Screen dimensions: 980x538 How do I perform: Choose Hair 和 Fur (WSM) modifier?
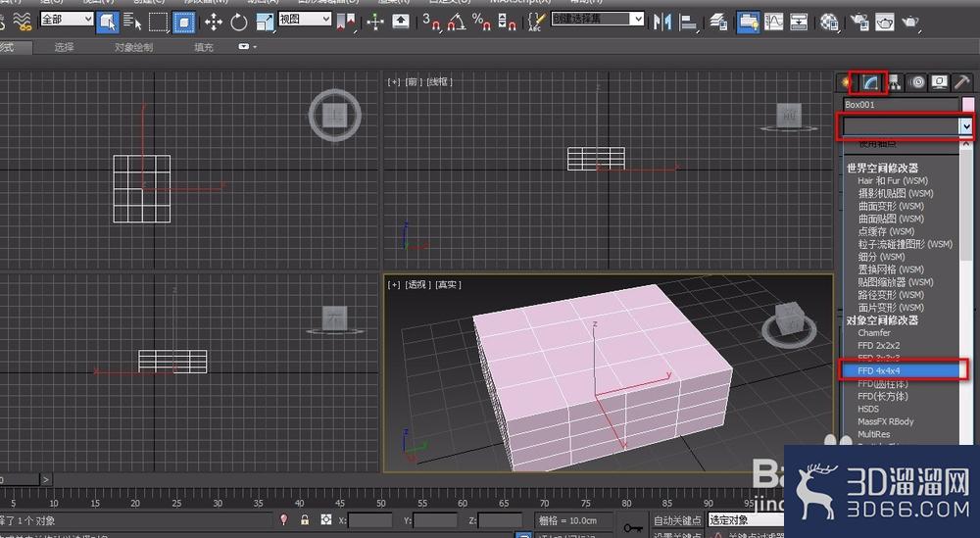coord(893,180)
